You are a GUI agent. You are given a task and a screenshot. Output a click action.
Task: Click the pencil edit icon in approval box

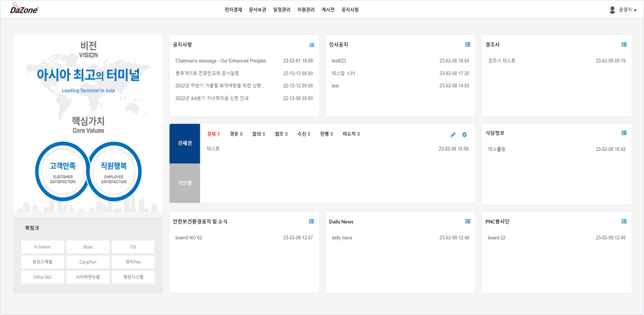[453, 135]
